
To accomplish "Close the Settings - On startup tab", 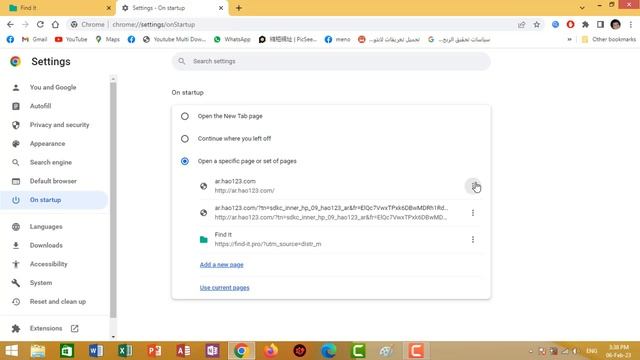I will [221, 8].
